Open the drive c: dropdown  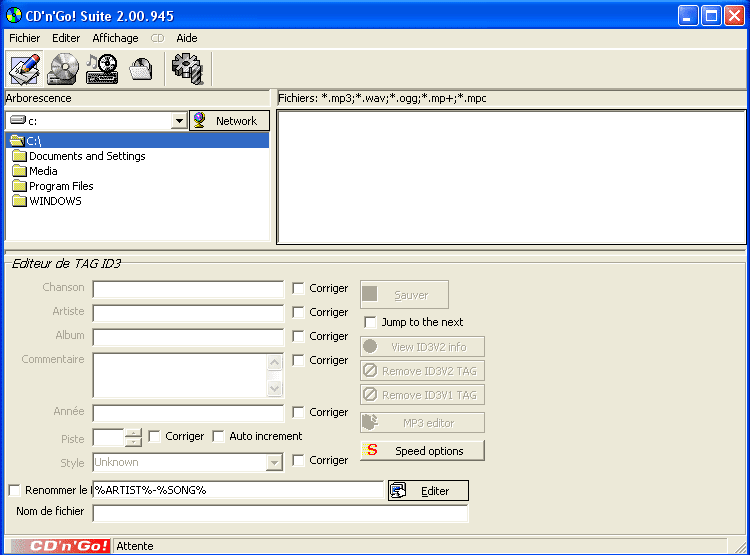[179, 121]
